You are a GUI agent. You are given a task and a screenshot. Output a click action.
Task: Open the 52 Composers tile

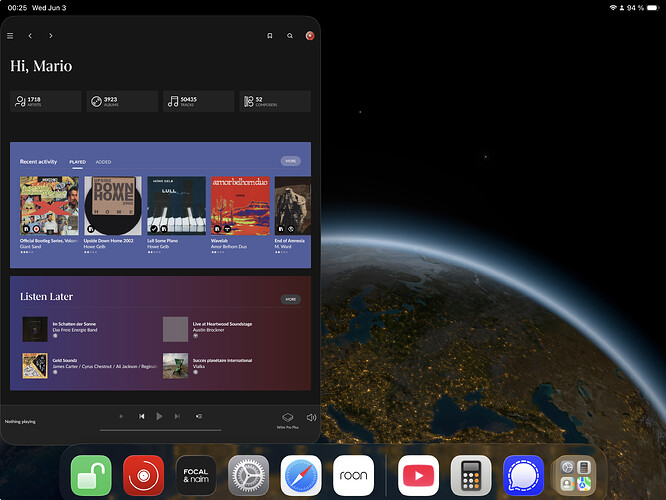click(275, 101)
